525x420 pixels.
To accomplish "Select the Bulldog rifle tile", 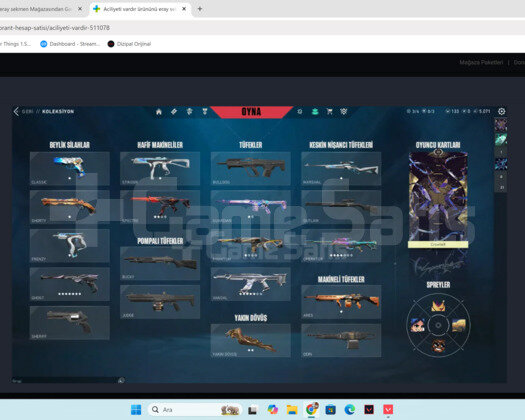I will (251, 168).
